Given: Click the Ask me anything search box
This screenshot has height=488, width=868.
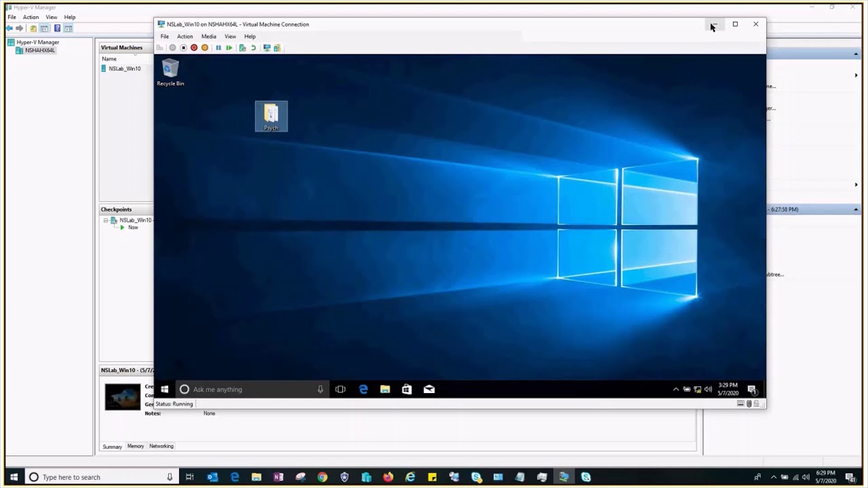Looking at the screenshot, I should 252,389.
